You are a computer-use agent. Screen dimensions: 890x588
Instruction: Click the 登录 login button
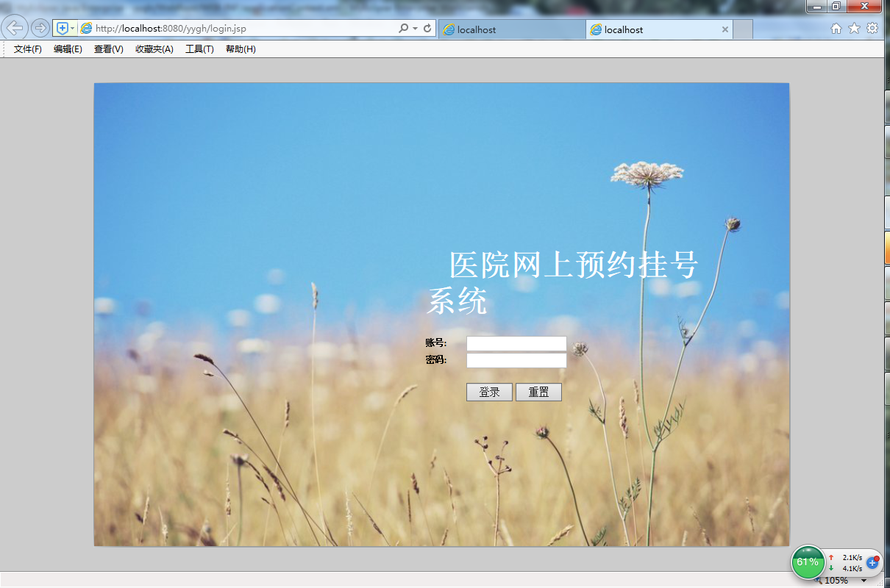(489, 392)
